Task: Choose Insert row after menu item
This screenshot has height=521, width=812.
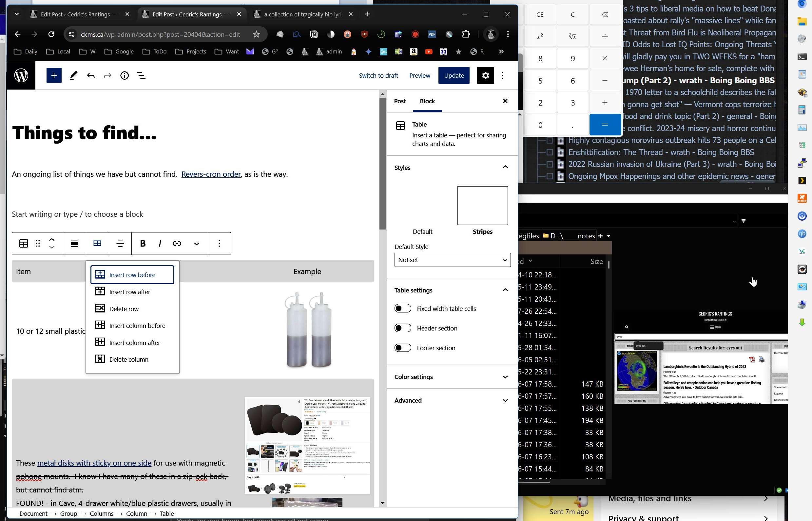Action: pos(129,292)
